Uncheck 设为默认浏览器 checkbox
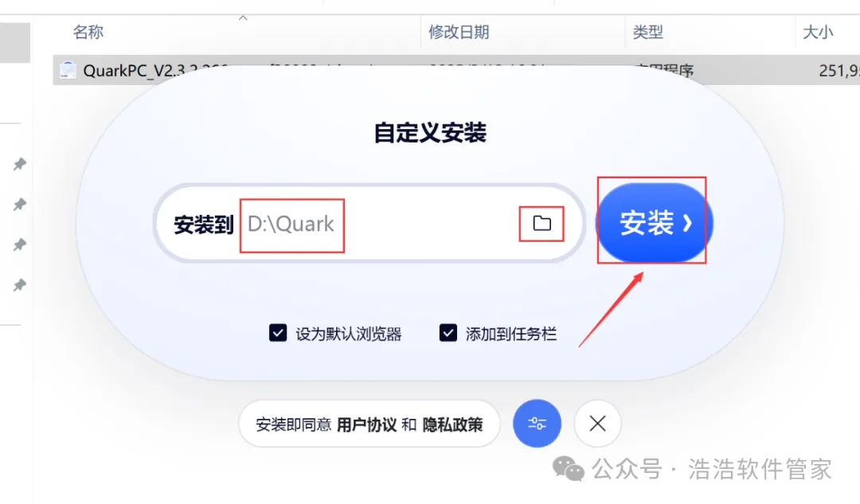Viewport: 860px width, 504px height. point(278,333)
